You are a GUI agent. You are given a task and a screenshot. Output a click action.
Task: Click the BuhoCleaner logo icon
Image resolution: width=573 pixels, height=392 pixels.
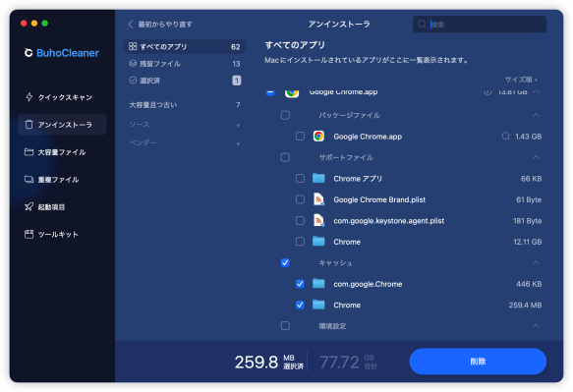[x=29, y=53]
